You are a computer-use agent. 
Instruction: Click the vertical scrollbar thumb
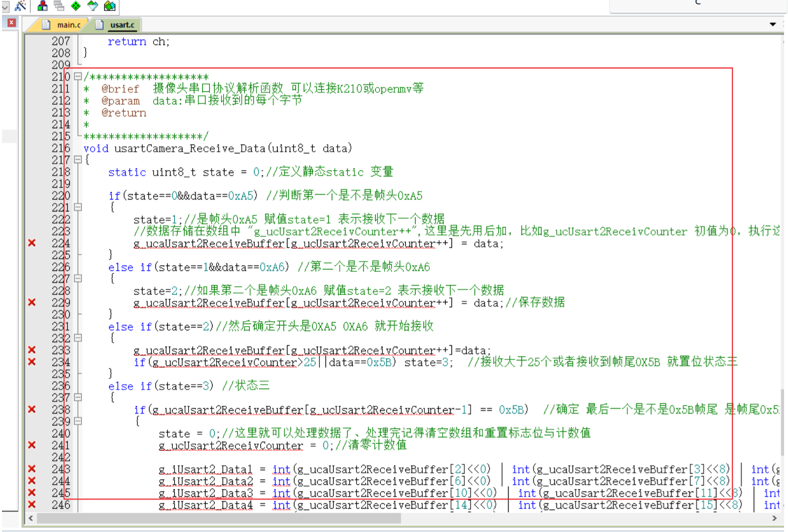(x=783, y=422)
